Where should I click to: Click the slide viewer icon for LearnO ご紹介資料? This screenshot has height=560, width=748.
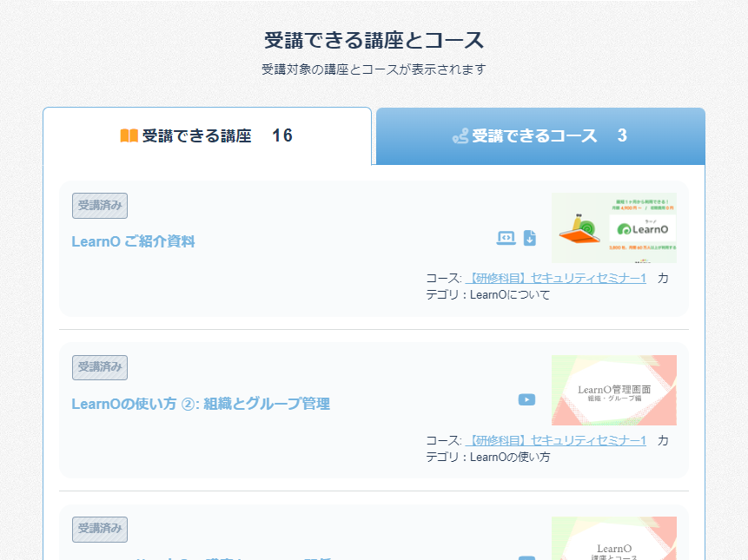pyautogui.click(x=506, y=238)
